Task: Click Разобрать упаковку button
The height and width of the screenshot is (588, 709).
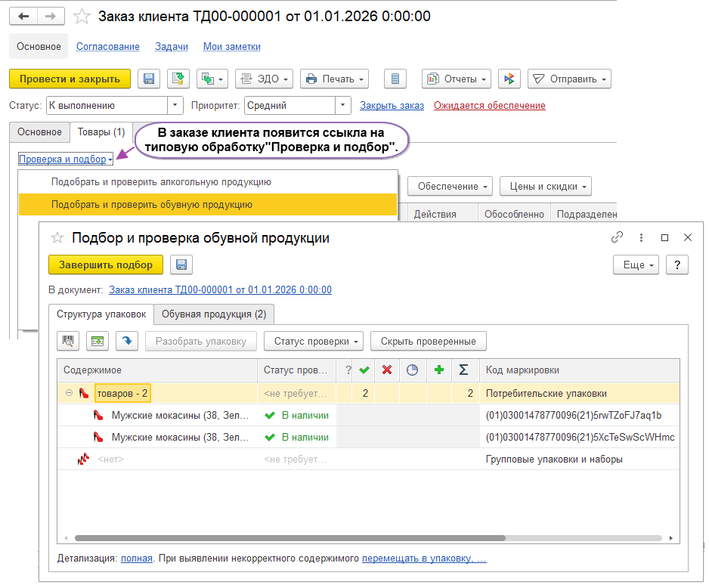Action: point(201,341)
